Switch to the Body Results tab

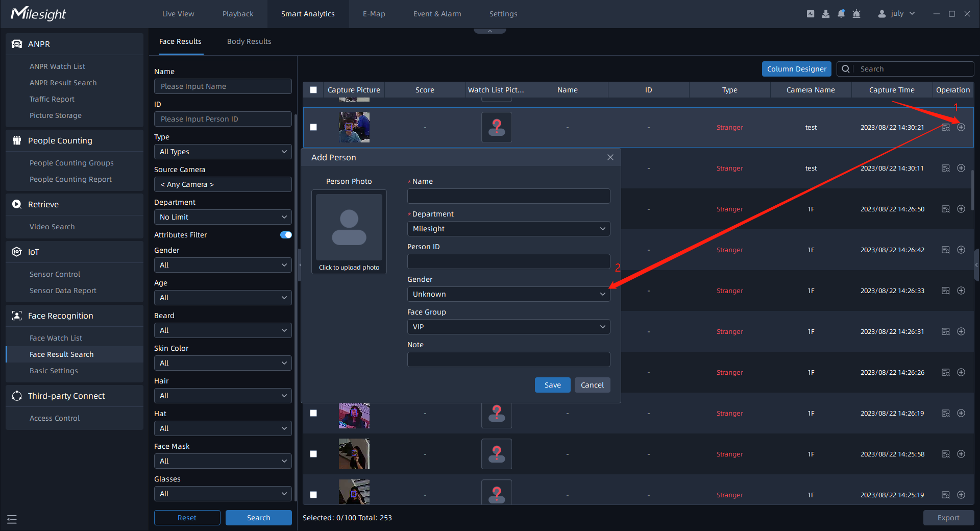pyautogui.click(x=249, y=41)
